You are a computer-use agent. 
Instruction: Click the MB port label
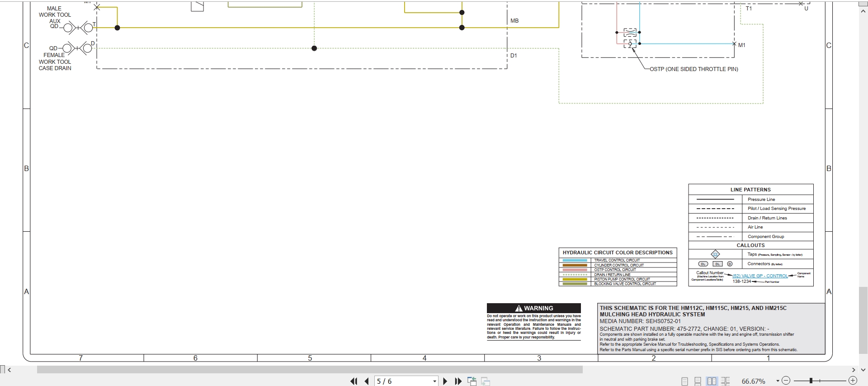(x=514, y=21)
